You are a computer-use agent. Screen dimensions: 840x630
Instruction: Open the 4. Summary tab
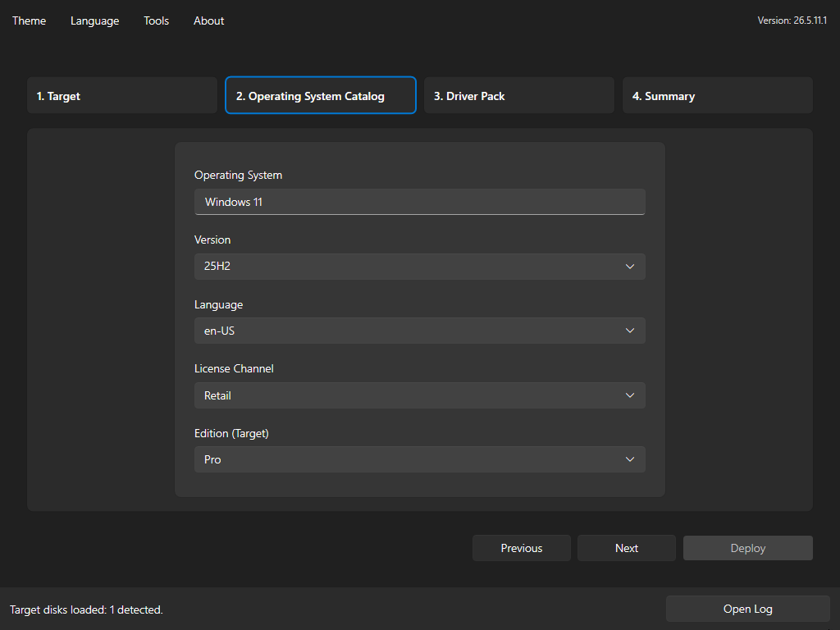[717, 95]
